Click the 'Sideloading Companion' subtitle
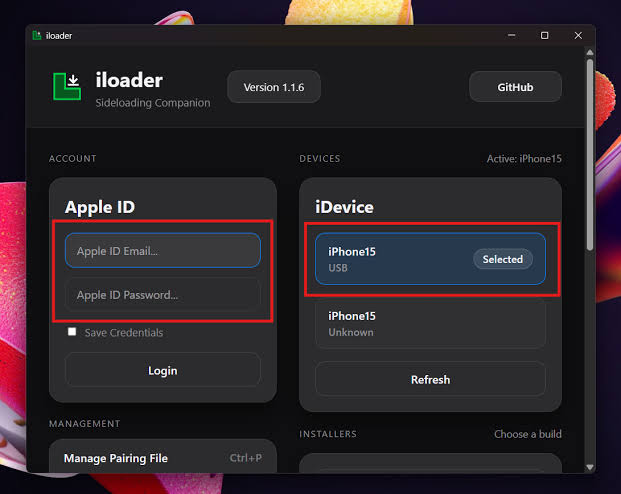This screenshot has height=494, width=621. 153,103
